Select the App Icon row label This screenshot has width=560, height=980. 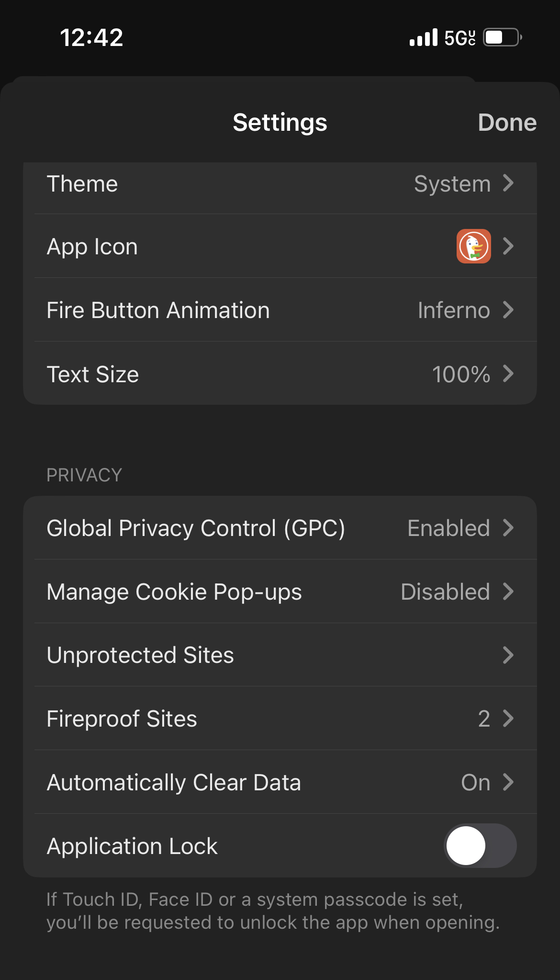92,247
